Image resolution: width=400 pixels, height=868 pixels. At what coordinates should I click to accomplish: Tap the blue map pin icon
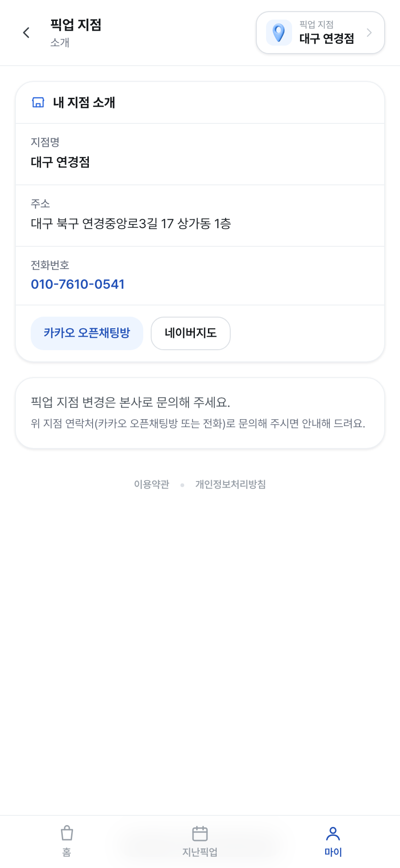279,33
